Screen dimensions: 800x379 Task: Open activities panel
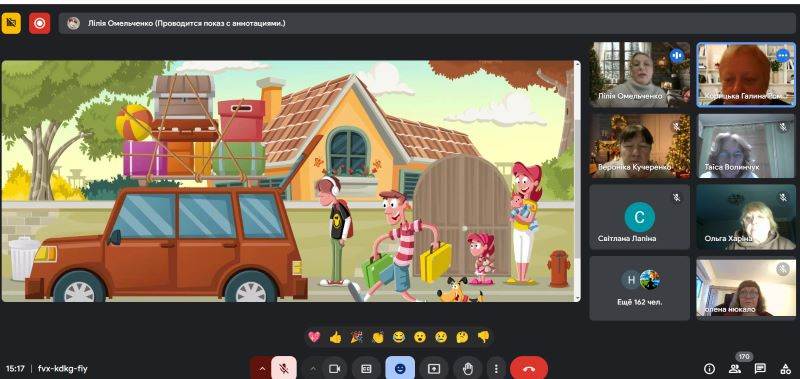(x=786, y=368)
